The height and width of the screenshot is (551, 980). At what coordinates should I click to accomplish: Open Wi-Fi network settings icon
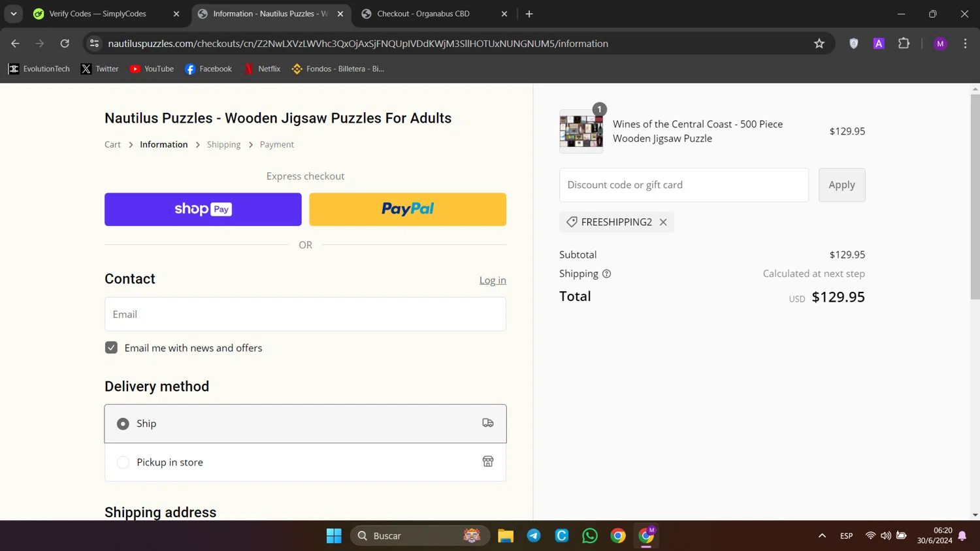click(x=870, y=536)
